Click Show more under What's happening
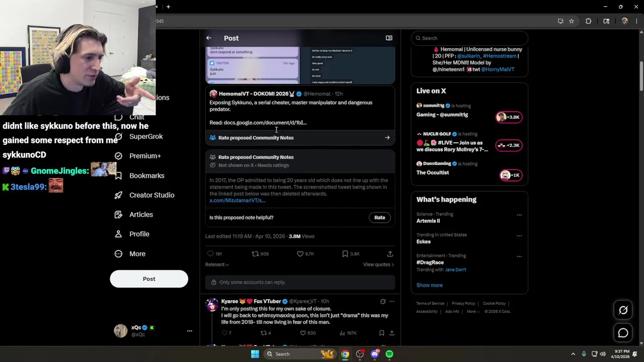 (430, 285)
